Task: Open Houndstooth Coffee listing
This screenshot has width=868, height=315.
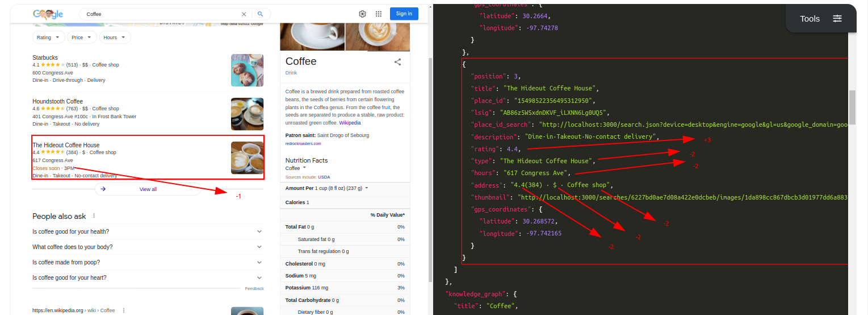Action: 57,101
